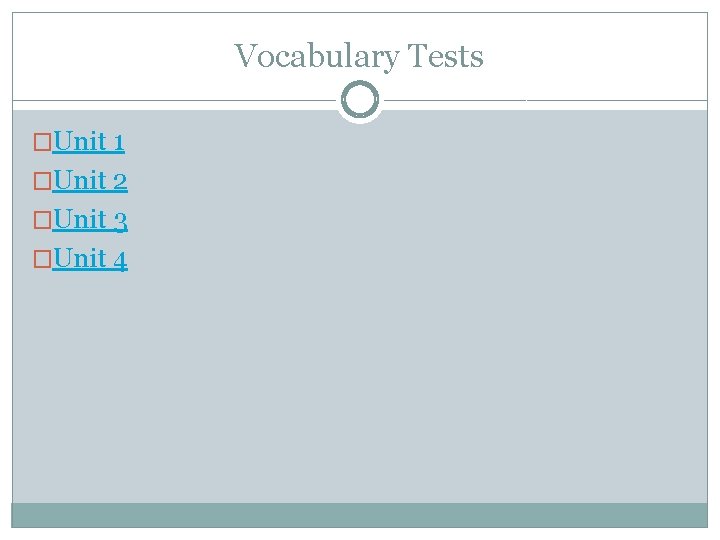Go to the Unit 3 link
The width and height of the screenshot is (720, 540).
click(x=90, y=219)
